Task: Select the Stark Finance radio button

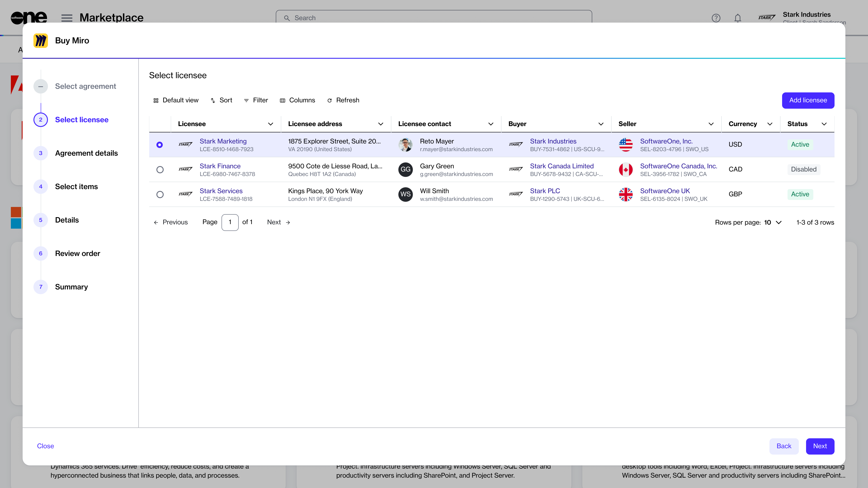Action: 160,169
